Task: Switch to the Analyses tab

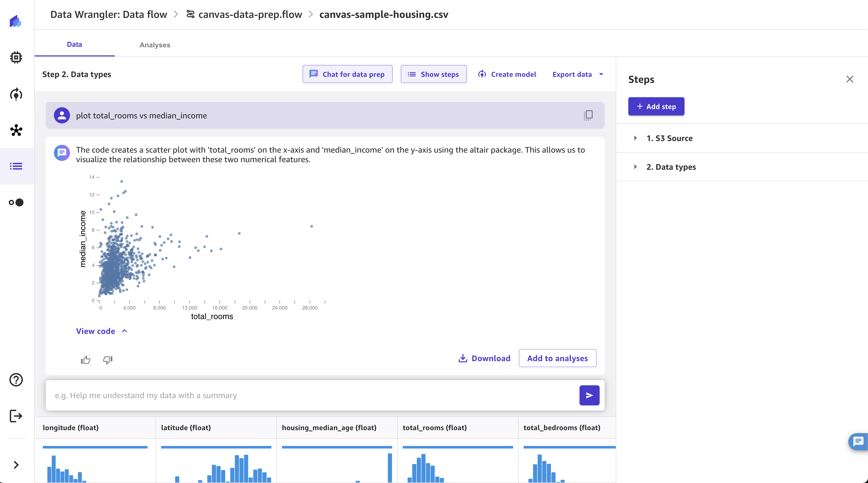Action: pyautogui.click(x=155, y=45)
